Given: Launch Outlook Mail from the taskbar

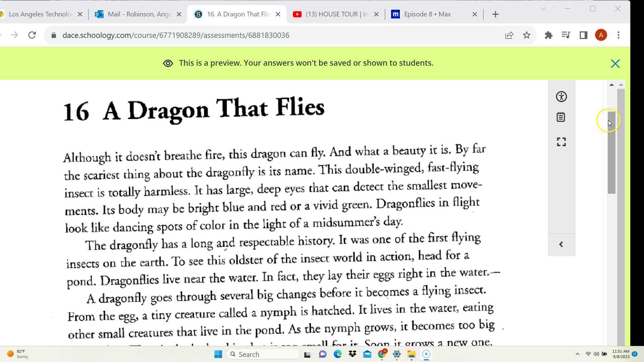Looking at the screenshot, I should (x=367, y=354).
